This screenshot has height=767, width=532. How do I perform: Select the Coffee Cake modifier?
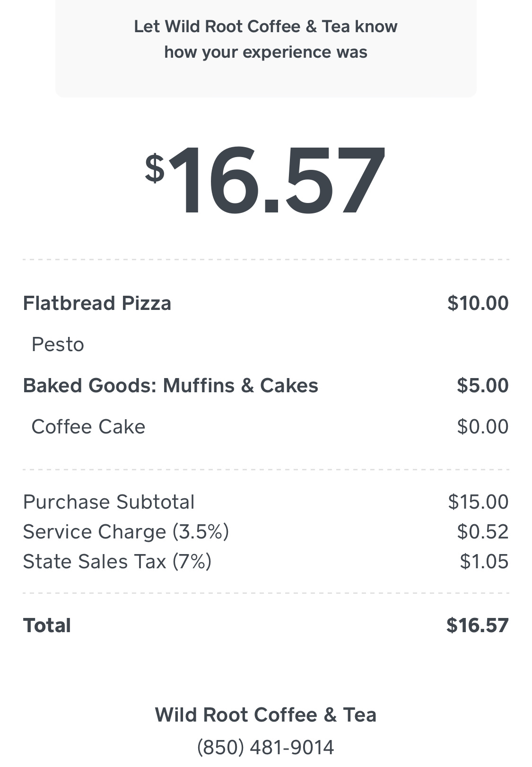[88, 427]
